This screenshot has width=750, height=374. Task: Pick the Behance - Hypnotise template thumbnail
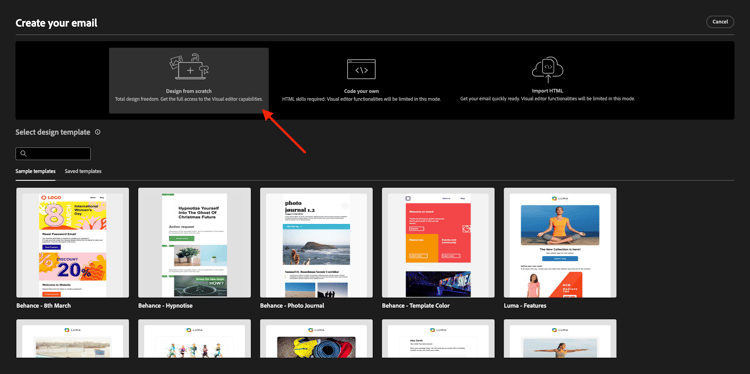(194, 242)
